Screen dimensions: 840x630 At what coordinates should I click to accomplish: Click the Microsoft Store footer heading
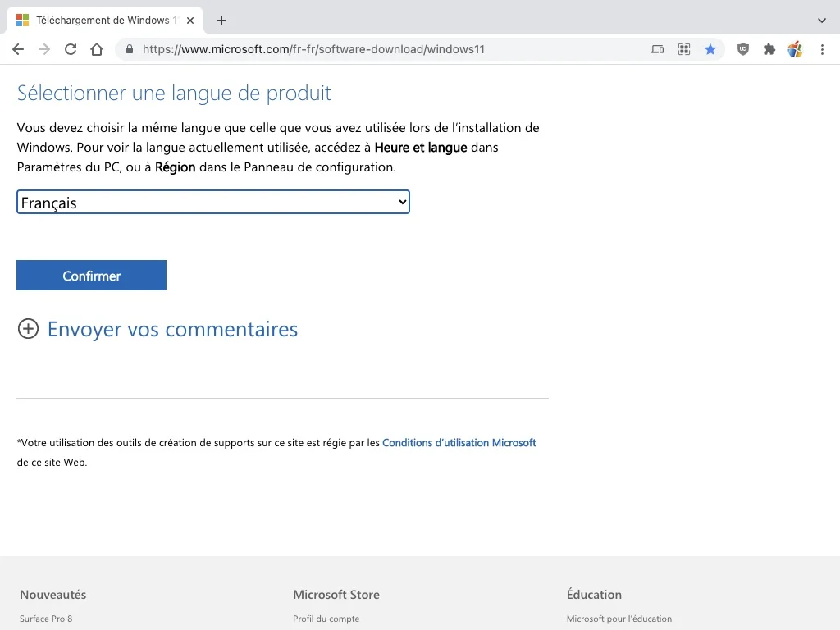click(336, 594)
